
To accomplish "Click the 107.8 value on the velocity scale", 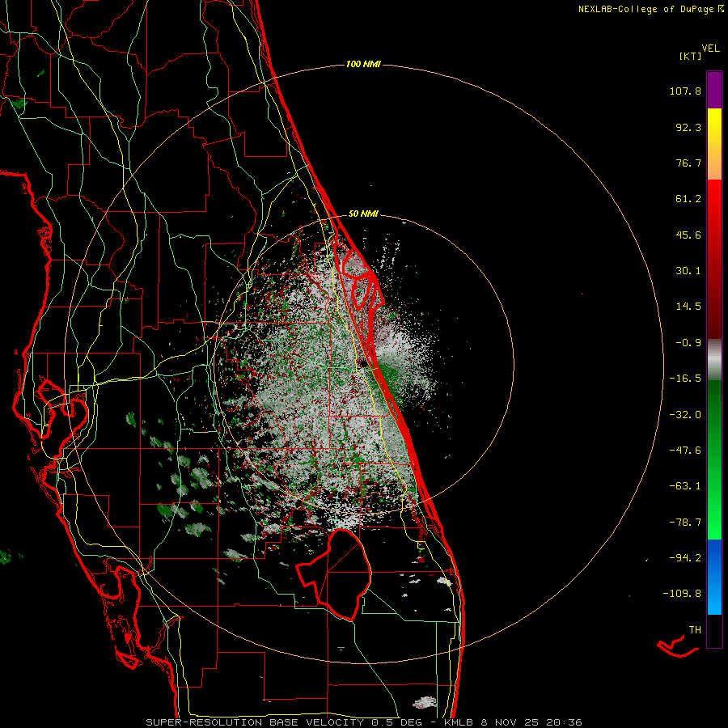I will pos(685,91).
